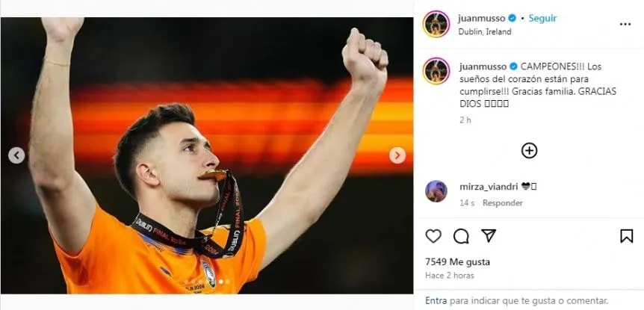Go to the next photo in carousel
644x310 pixels.
point(397,155)
